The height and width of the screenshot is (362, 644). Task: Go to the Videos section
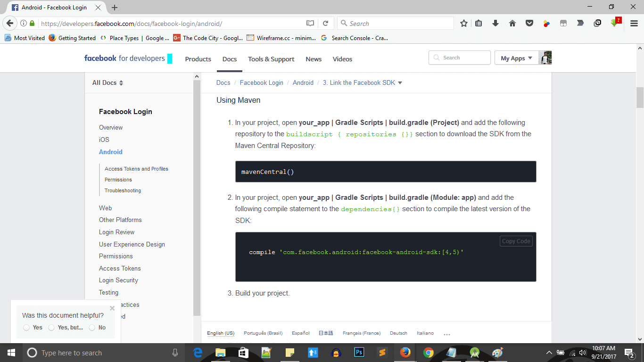(342, 59)
